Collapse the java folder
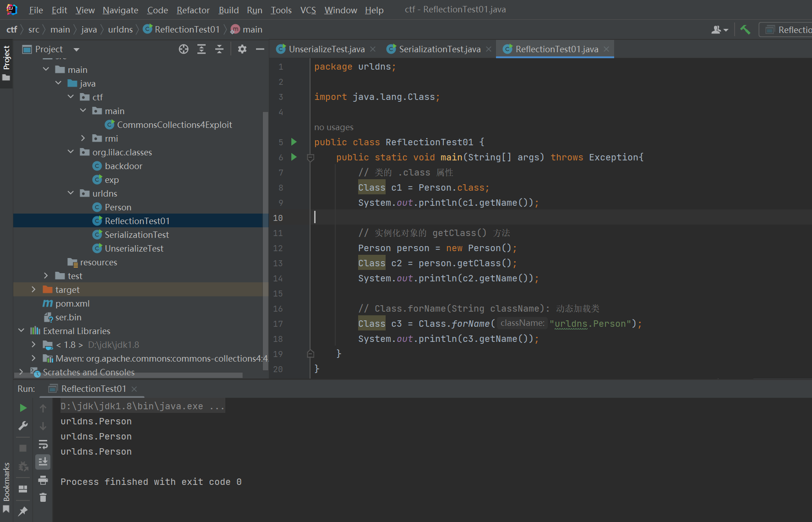 click(x=58, y=83)
